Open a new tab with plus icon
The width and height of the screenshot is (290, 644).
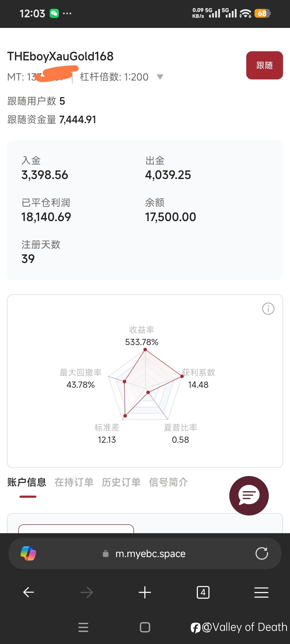(x=145, y=592)
